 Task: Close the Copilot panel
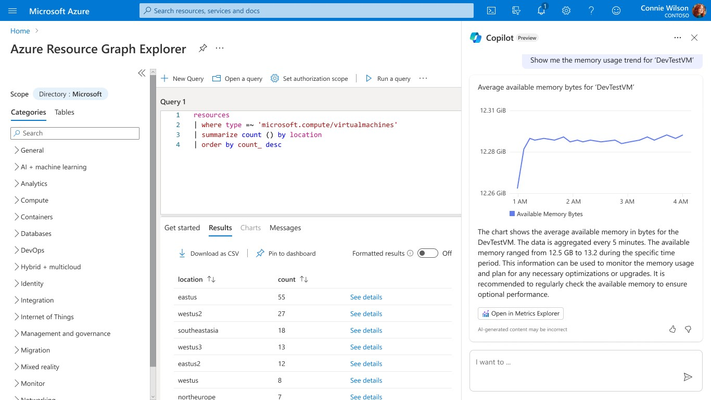694,38
